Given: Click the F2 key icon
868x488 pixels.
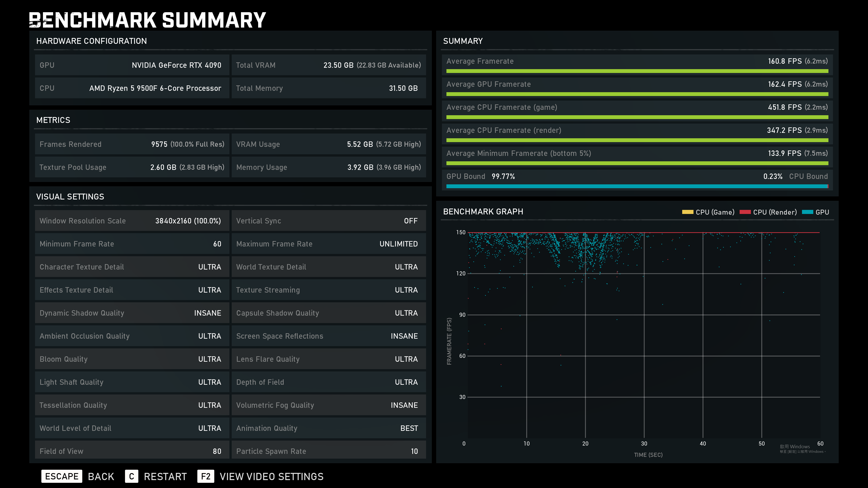Looking at the screenshot, I should [x=205, y=476].
